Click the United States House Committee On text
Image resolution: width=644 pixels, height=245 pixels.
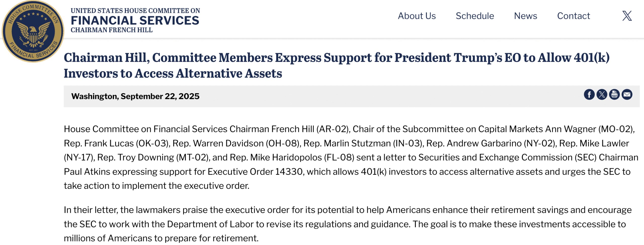tap(135, 11)
